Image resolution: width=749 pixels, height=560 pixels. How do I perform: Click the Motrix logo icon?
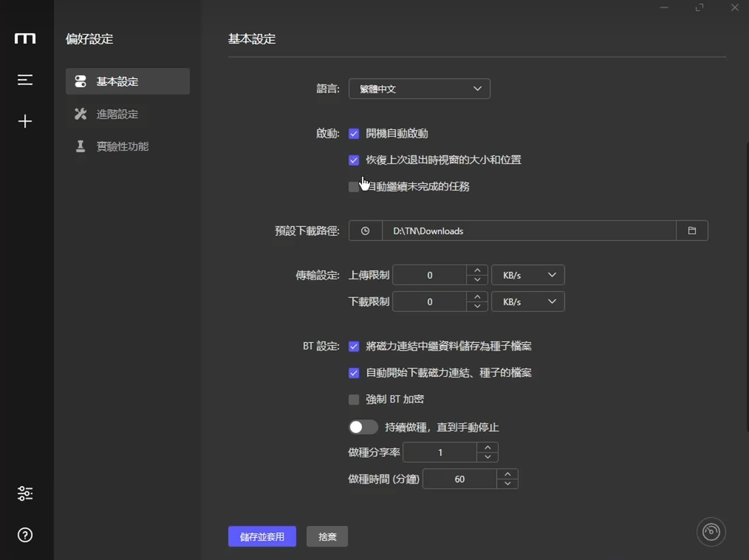[25, 39]
